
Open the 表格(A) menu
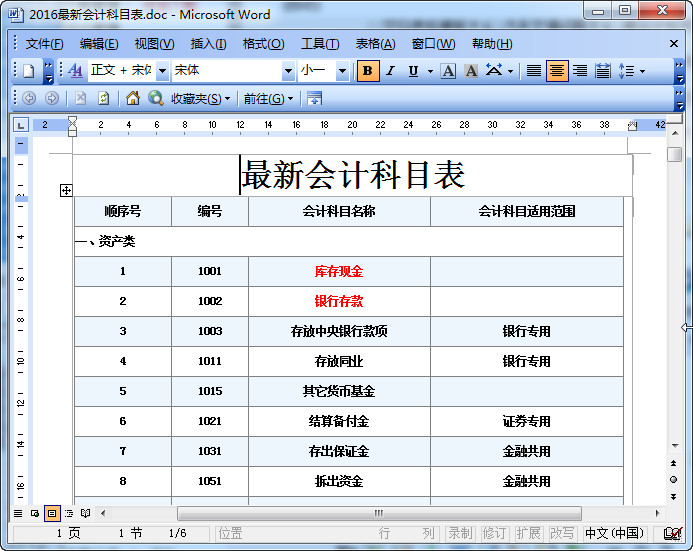375,44
